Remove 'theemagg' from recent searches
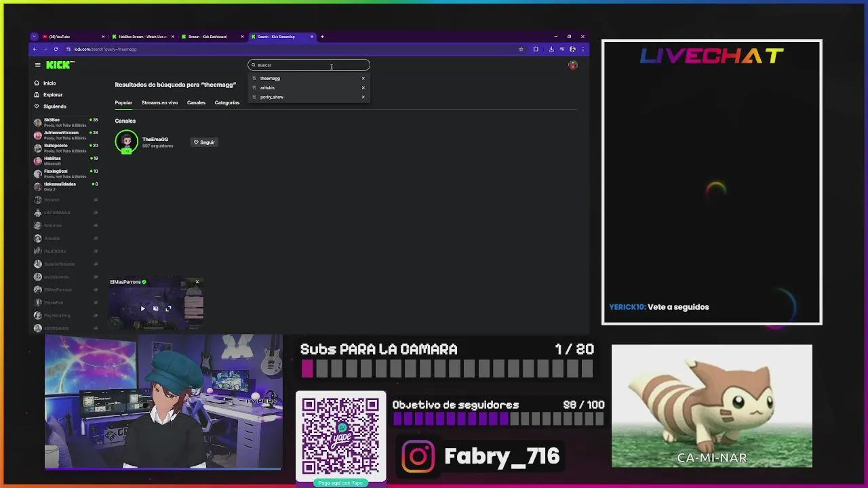This screenshot has width=868, height=488. pyautogui.click(x=363, y=79)
